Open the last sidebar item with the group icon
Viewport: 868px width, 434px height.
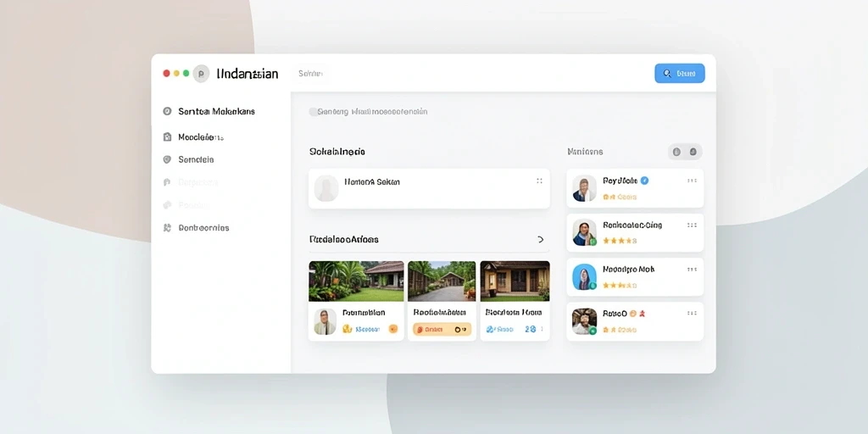(197, 227)
